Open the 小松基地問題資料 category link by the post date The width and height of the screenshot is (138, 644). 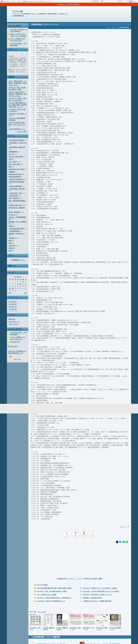(x=123, y=27)
